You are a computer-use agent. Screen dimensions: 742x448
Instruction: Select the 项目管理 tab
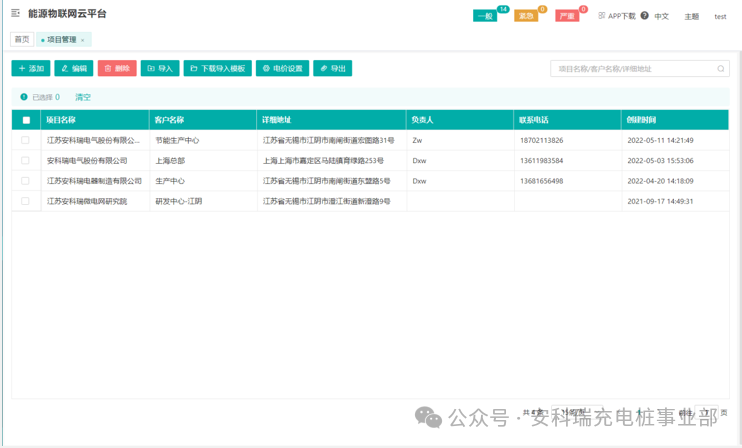click(62, 40)
